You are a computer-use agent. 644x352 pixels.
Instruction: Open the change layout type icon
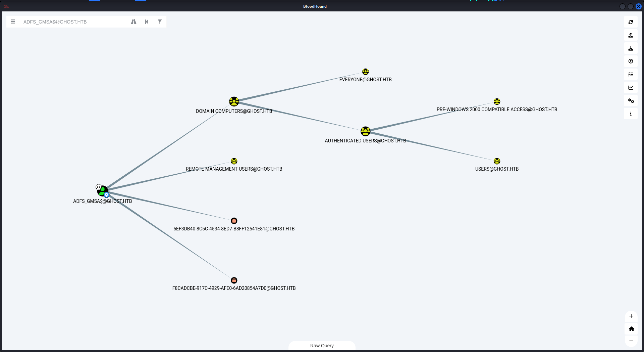coord(631,74)
